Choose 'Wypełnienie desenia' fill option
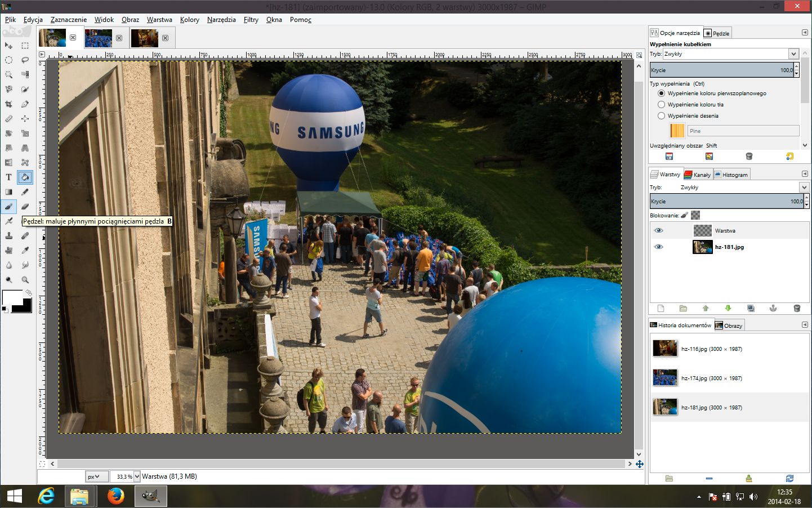 pos(688,116)
